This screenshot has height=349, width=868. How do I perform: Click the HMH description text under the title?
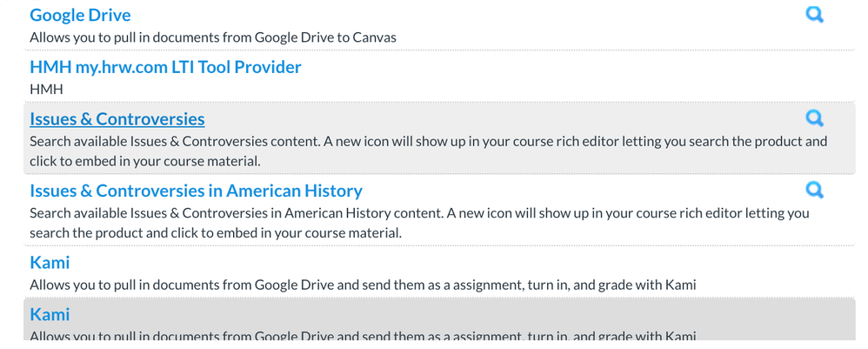(46, 89)
